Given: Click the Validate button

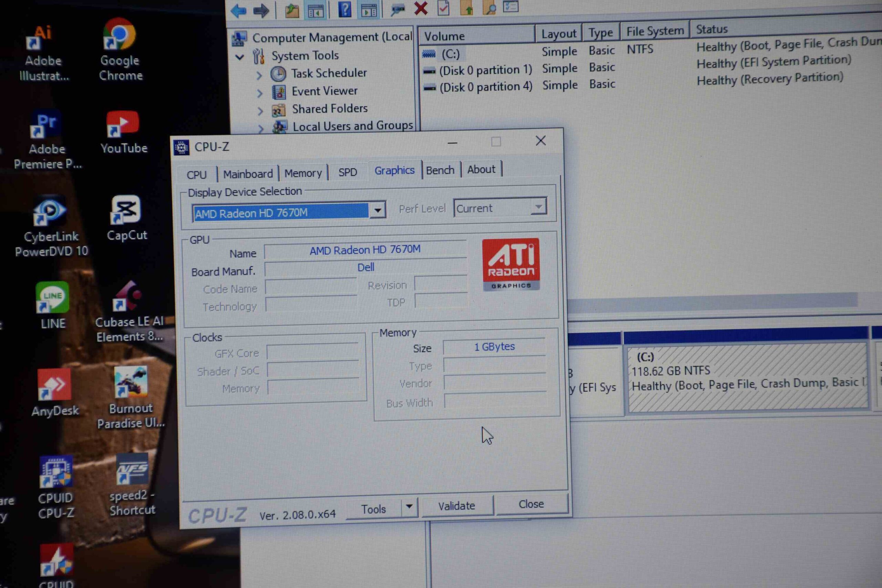Looking at the screenshot, I should tap(457, 506).
